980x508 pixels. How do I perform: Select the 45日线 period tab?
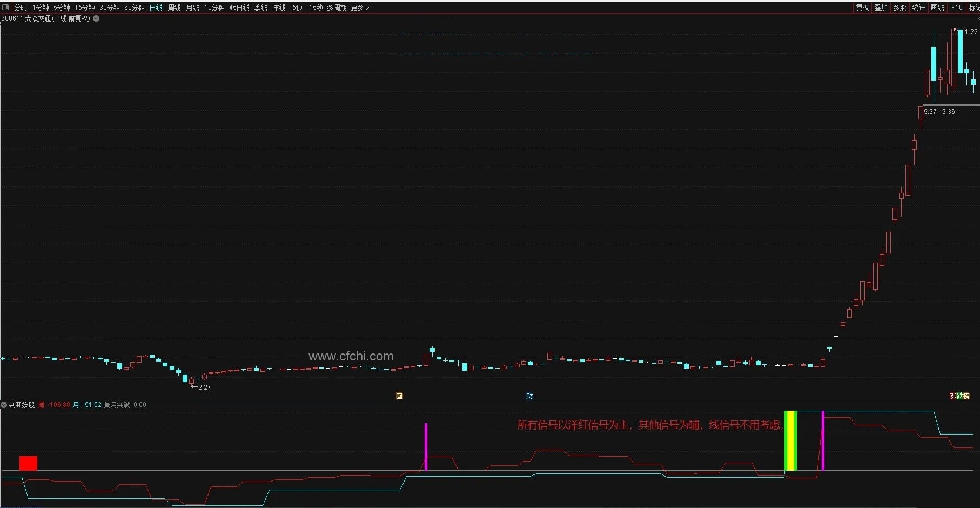coord(239,8)
